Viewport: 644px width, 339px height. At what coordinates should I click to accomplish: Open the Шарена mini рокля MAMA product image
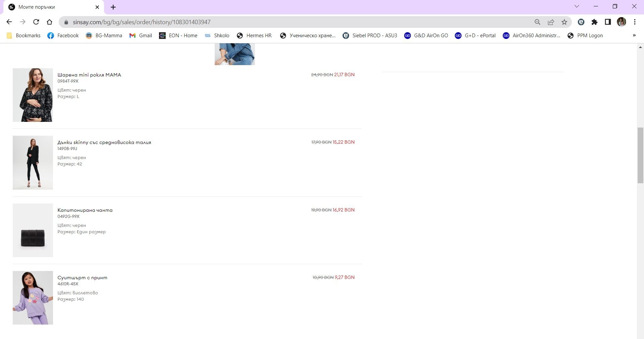(x=33, y=95)
